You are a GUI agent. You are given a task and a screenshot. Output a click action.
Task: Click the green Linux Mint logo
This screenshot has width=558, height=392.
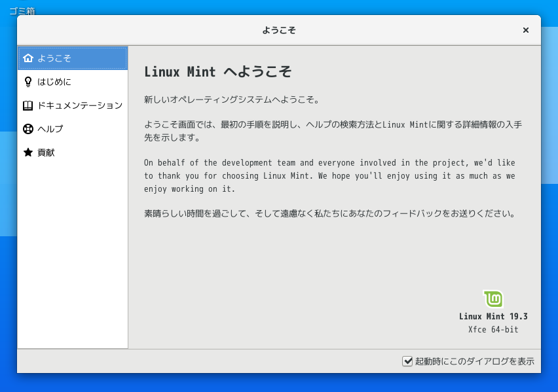(493, 299)
